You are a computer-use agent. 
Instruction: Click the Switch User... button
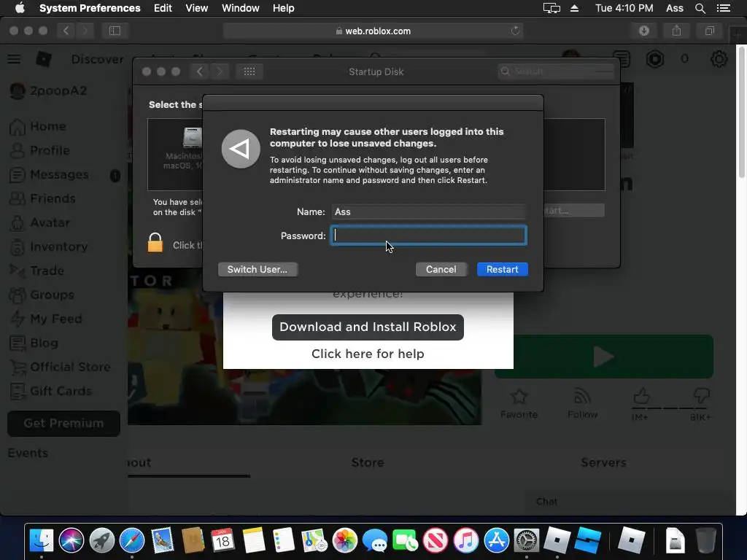pos(258,270)
